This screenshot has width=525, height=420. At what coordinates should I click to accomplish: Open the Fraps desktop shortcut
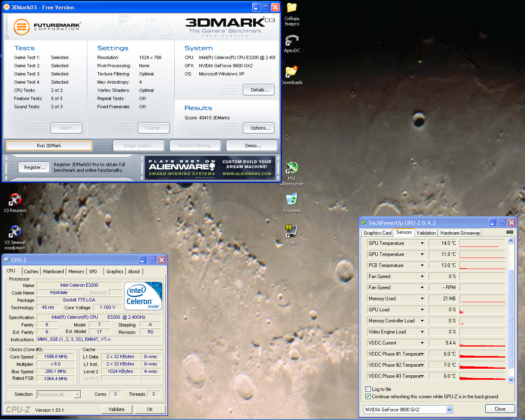(x=292, y=231)
